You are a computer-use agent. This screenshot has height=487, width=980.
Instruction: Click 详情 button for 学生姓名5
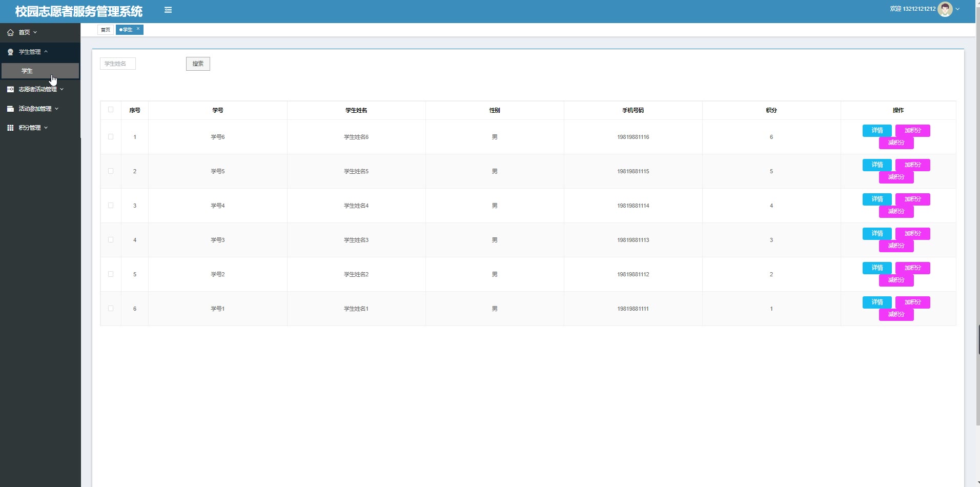pos(877,165)
